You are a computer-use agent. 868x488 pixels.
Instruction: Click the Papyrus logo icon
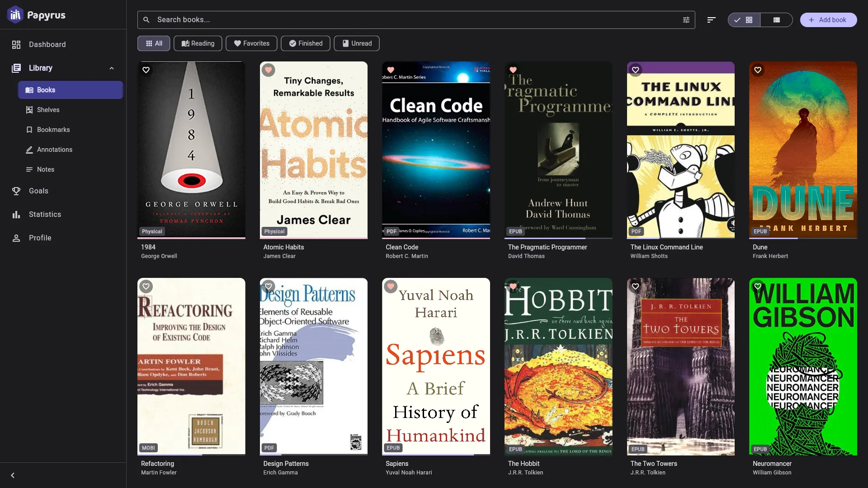pyautogui.click(x=15, y=15)
